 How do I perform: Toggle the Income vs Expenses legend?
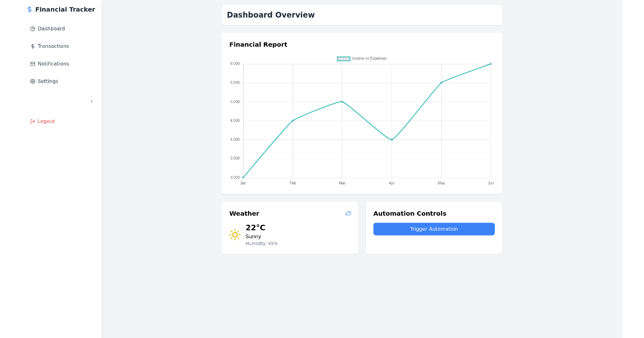tap(362, 58)
